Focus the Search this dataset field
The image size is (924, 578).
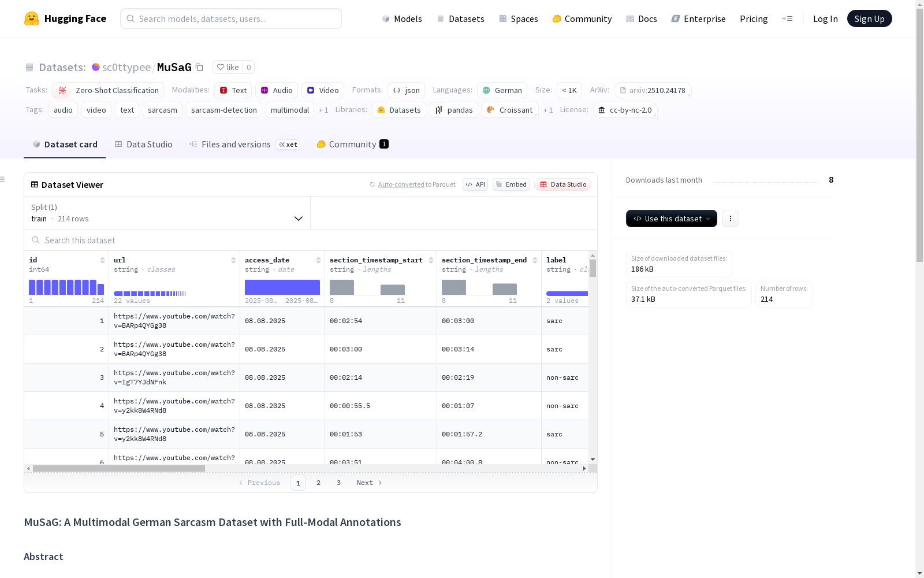pos(311,240)
